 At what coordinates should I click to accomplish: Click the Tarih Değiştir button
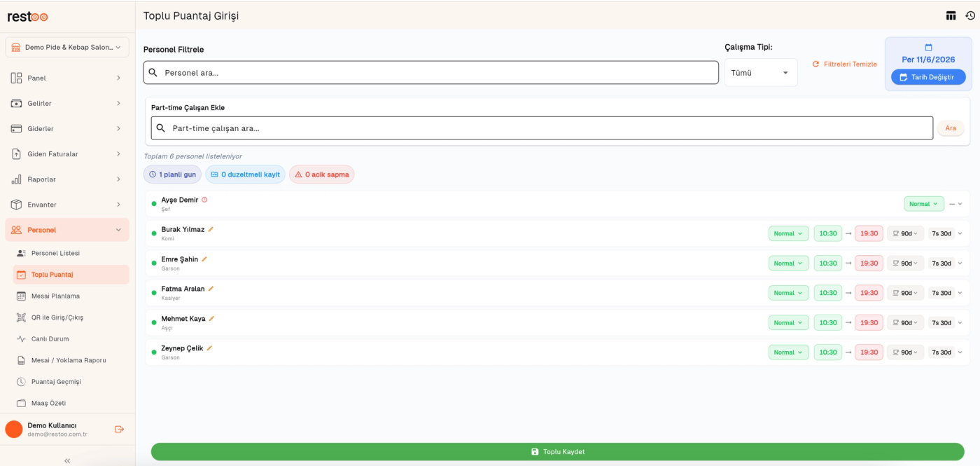coord(928,77)
